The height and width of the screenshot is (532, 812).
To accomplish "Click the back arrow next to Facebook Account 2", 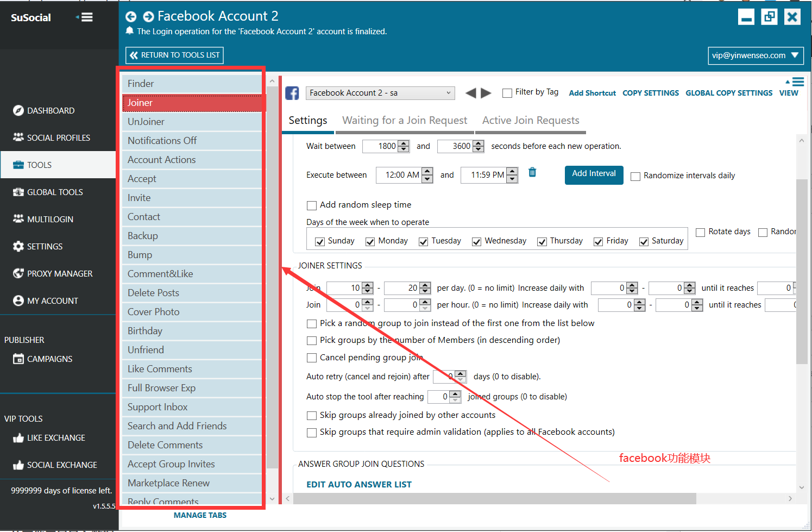I will click(x=131, y=17).
